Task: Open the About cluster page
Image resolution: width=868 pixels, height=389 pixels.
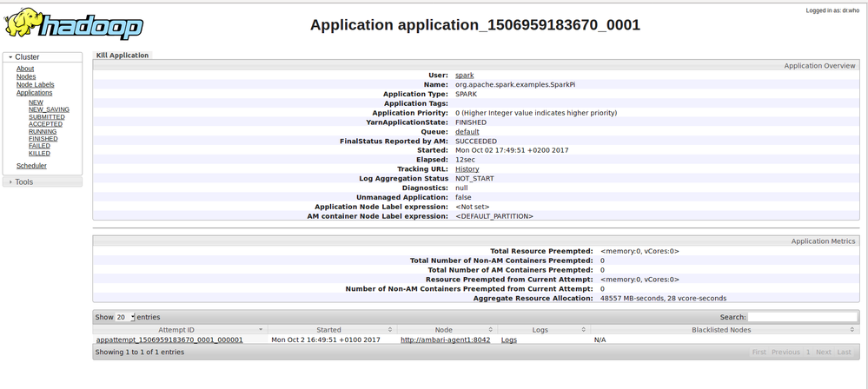Action: coord(25,69)
